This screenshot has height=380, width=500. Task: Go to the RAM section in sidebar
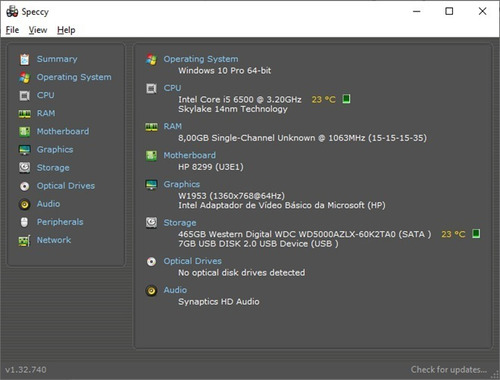[46, 113]
